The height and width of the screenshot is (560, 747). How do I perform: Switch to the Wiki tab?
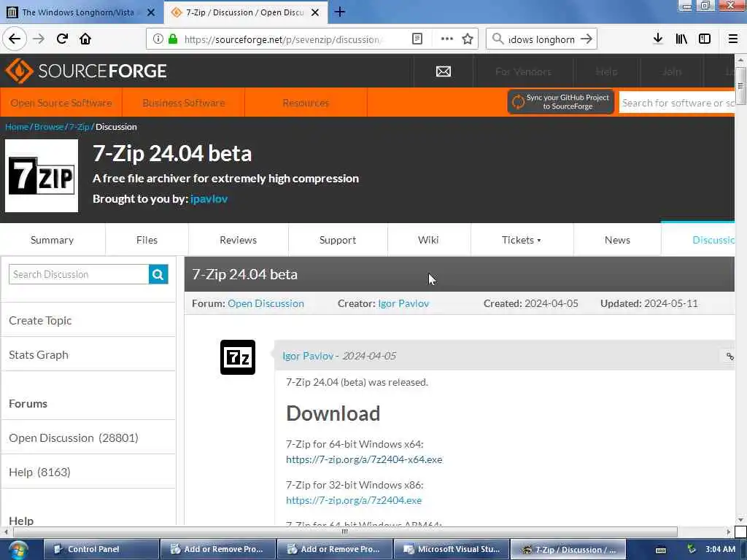[x=428, y=240]
